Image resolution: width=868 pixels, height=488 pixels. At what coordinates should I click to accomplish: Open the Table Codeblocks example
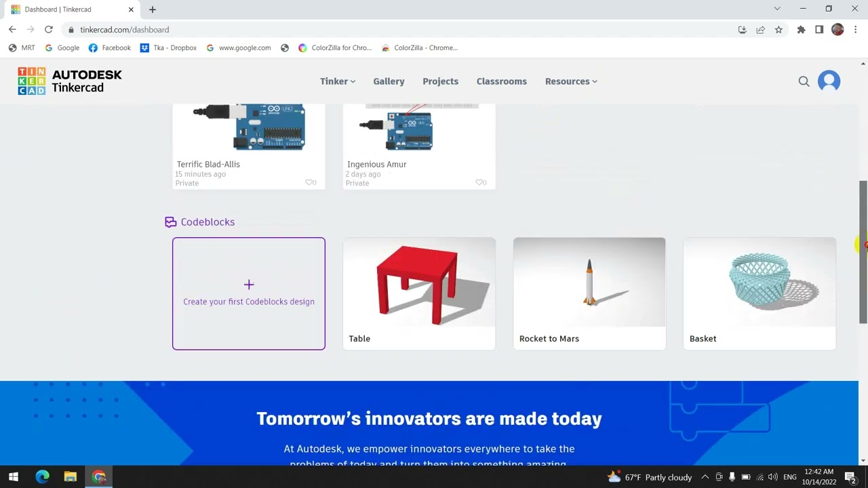click(419, 293)
